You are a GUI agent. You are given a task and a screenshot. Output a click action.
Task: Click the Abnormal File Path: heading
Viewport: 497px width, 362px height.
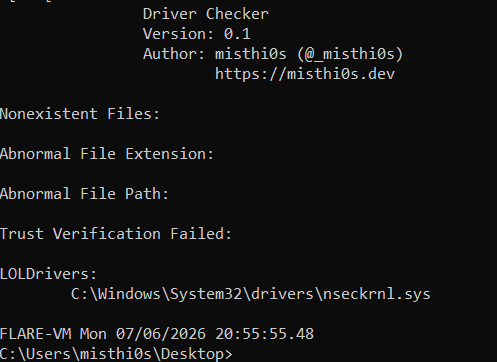click(x=84, y=194)
